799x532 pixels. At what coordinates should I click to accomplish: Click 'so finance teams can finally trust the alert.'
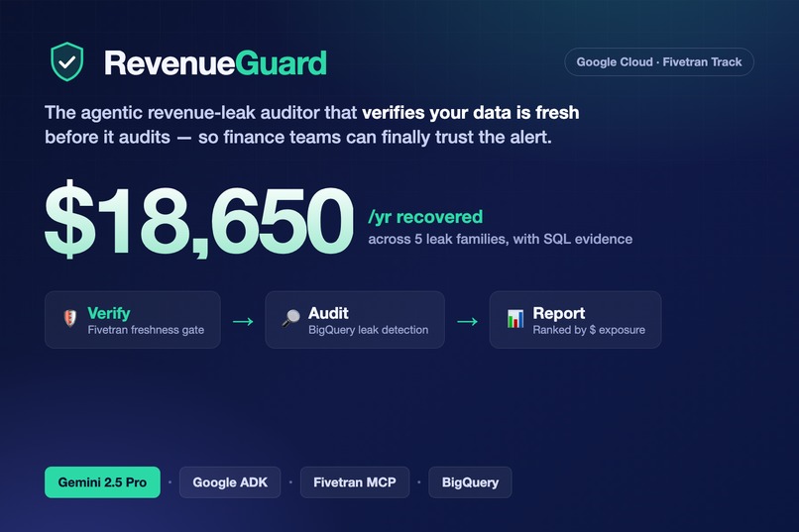pos(375,138)
